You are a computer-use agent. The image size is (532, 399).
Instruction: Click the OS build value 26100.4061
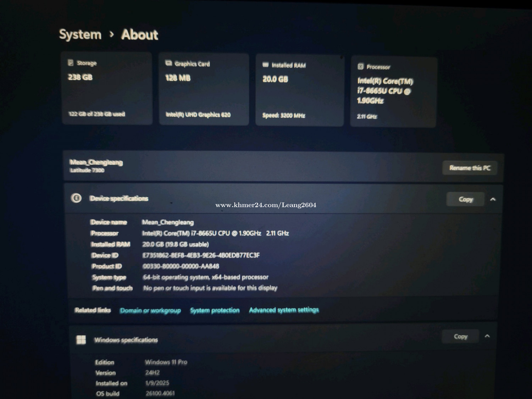coord(160,393)
